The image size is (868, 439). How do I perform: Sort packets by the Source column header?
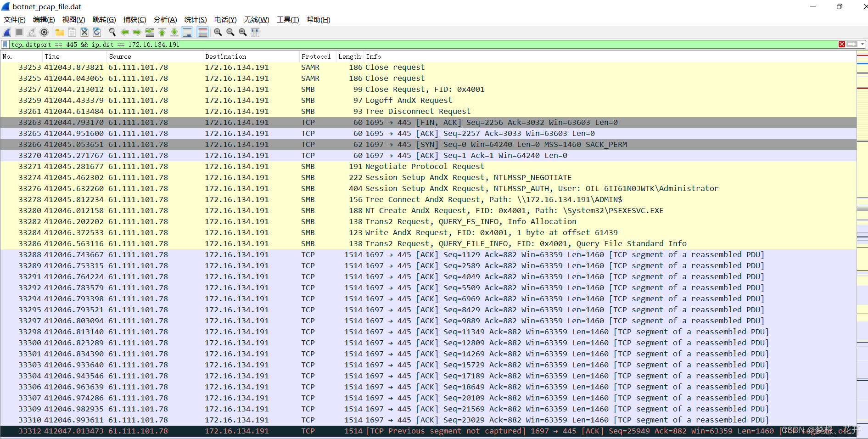click(x=155, y=56)
